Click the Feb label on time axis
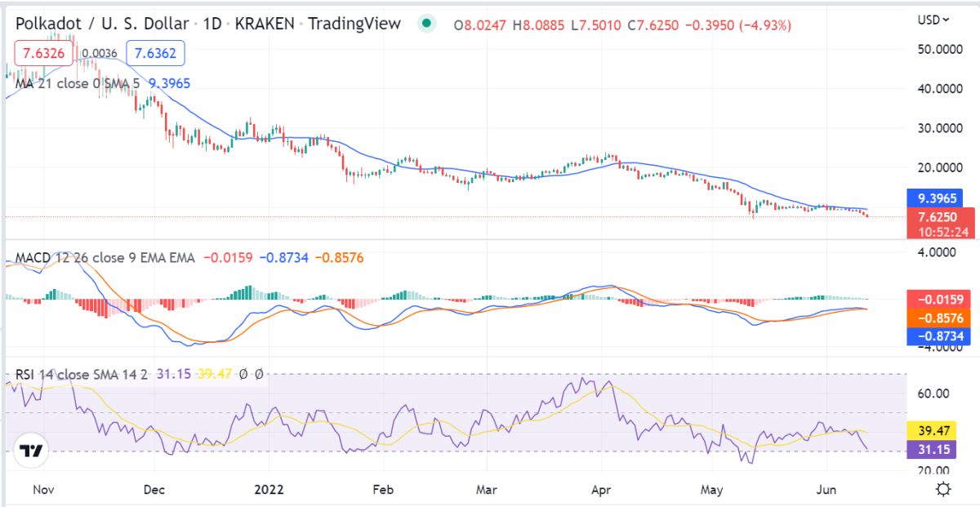Screen dimensions: 980x507 [383, 490]
